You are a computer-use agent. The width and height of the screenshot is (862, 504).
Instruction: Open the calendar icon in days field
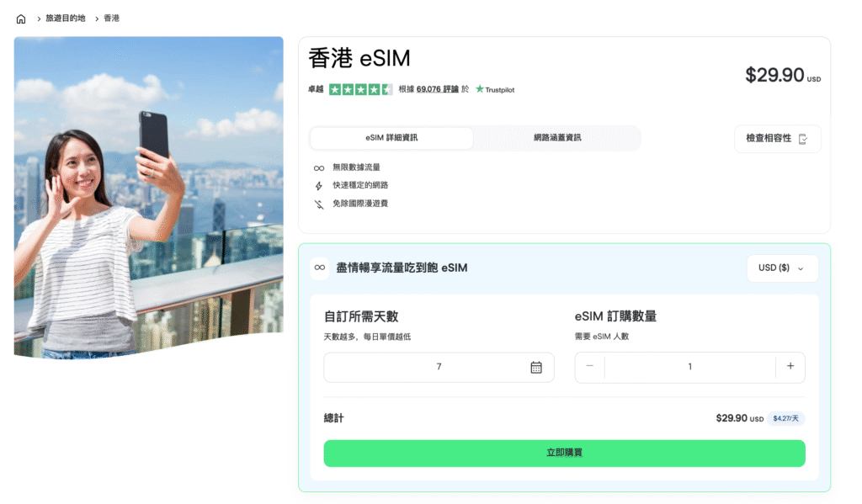click(535, 367)
